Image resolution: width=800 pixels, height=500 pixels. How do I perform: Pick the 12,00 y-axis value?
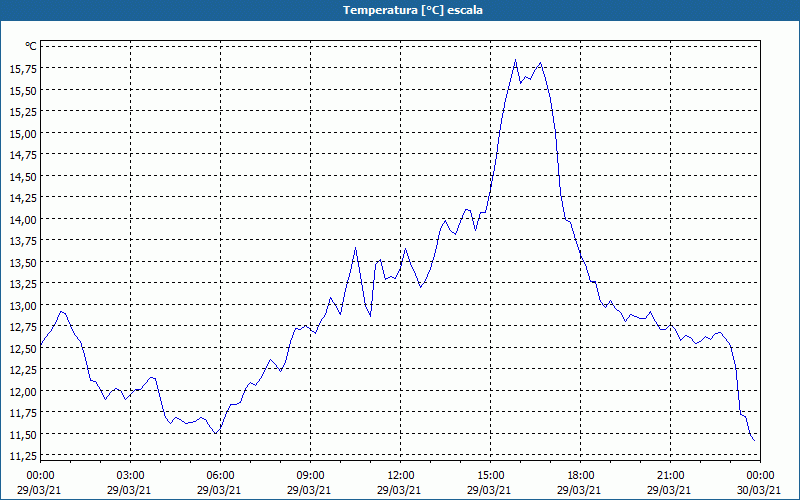[x=23, y=391]
